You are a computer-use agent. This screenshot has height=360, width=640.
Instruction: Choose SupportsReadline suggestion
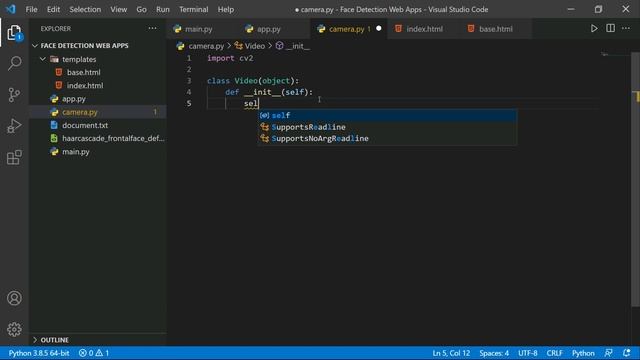[x=387, y=127]
